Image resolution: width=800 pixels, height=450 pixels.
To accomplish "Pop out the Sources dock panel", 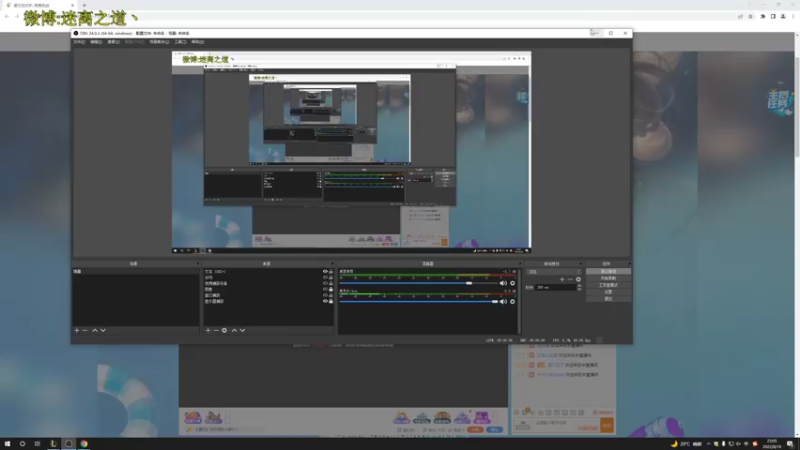I will (332, 264).
